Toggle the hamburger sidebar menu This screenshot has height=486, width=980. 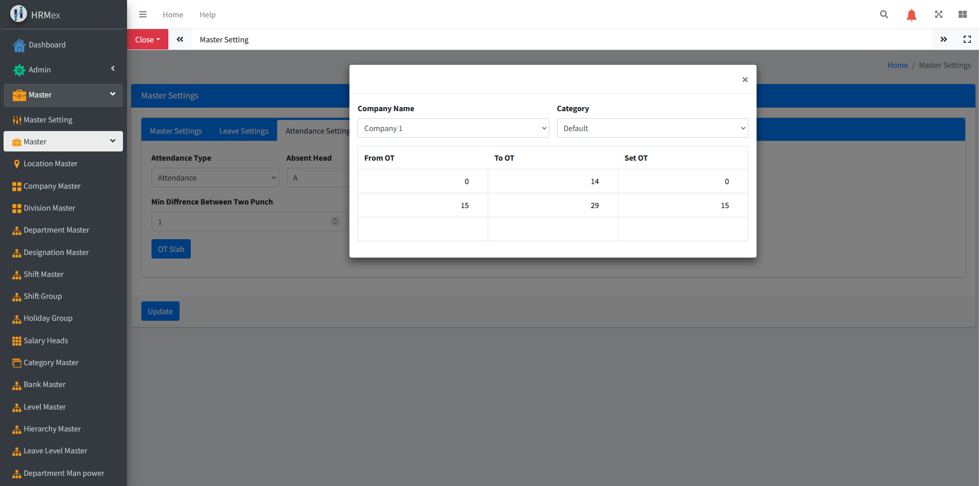[143, 14]
